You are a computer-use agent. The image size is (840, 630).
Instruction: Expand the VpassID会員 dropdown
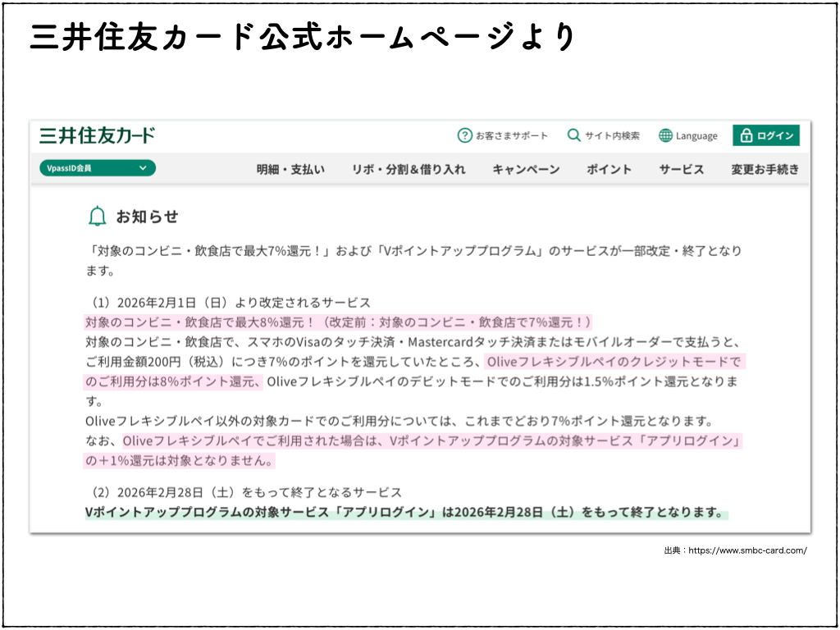tap(98, 168)
